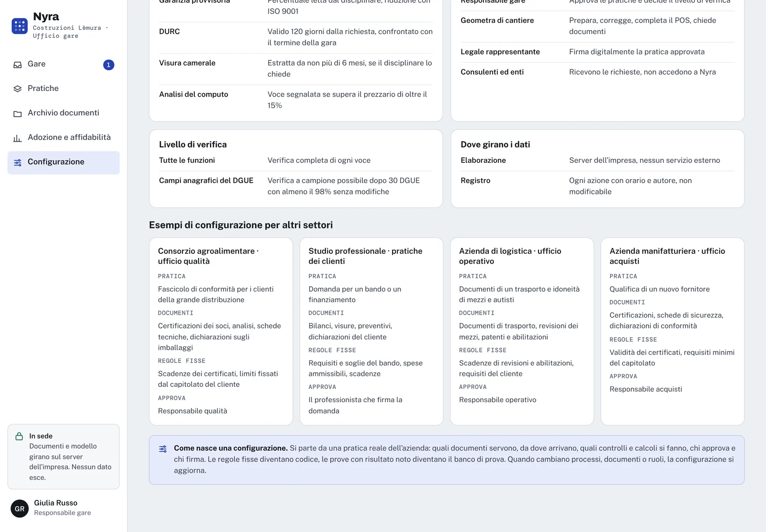Click the sliders icon in the info banner
The image size is (766, 532).
point(163,449)
